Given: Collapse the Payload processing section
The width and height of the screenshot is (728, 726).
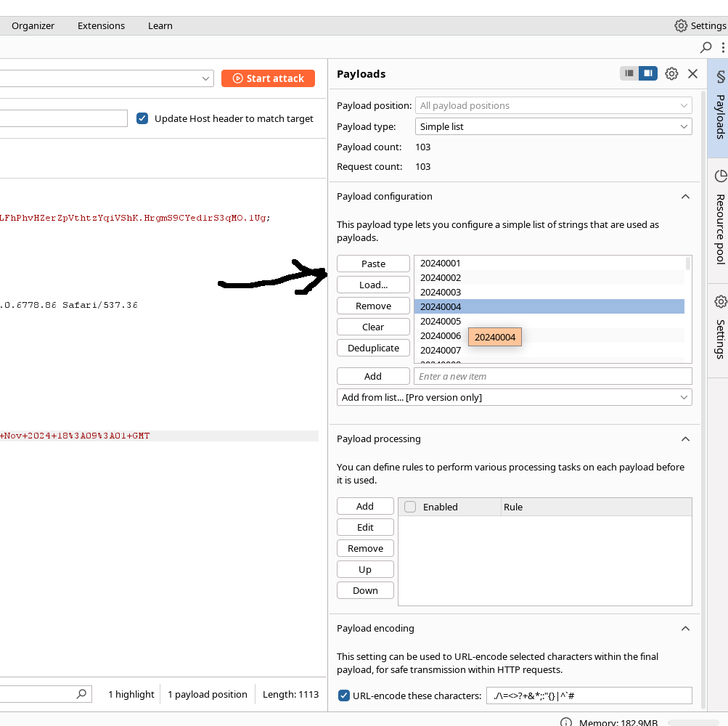Looking at the screenshot, I should 684,439.
